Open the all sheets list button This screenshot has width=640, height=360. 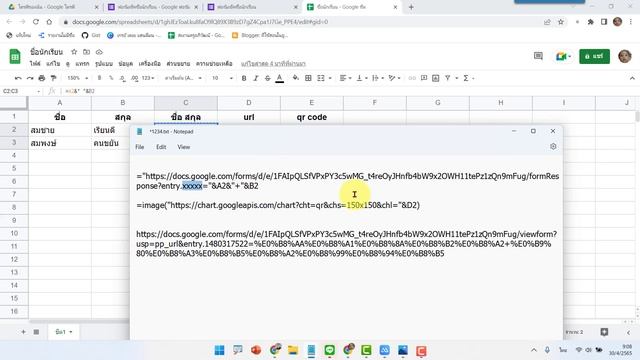tap(36, 332)
